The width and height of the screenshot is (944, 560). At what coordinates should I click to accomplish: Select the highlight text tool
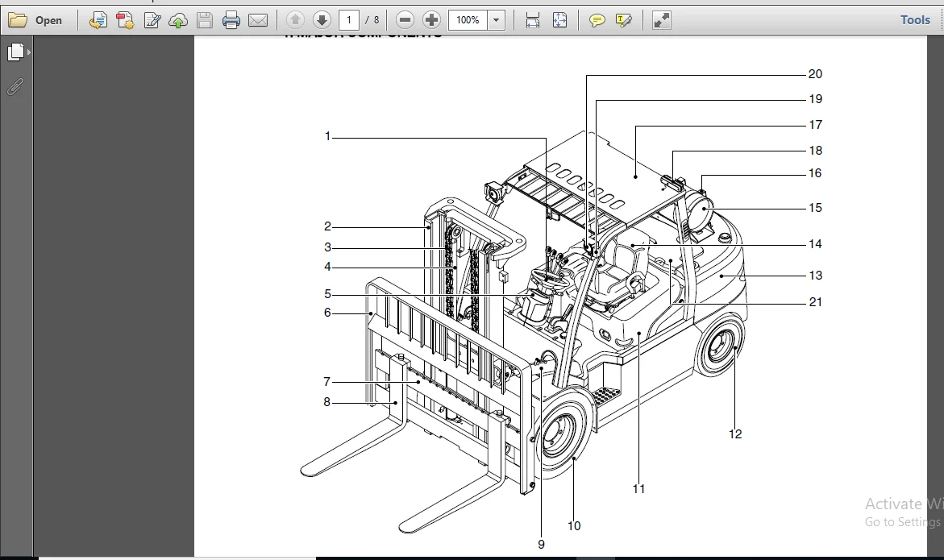pos(624,20)
